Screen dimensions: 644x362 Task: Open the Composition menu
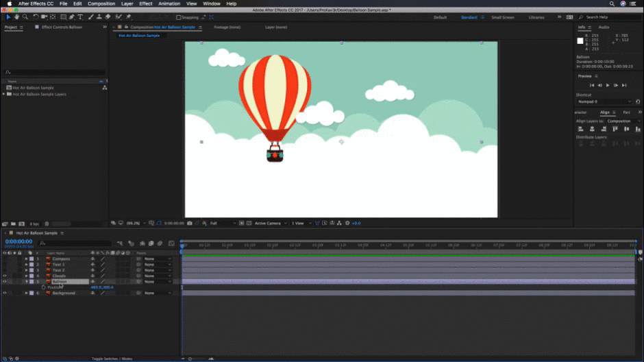101,3
